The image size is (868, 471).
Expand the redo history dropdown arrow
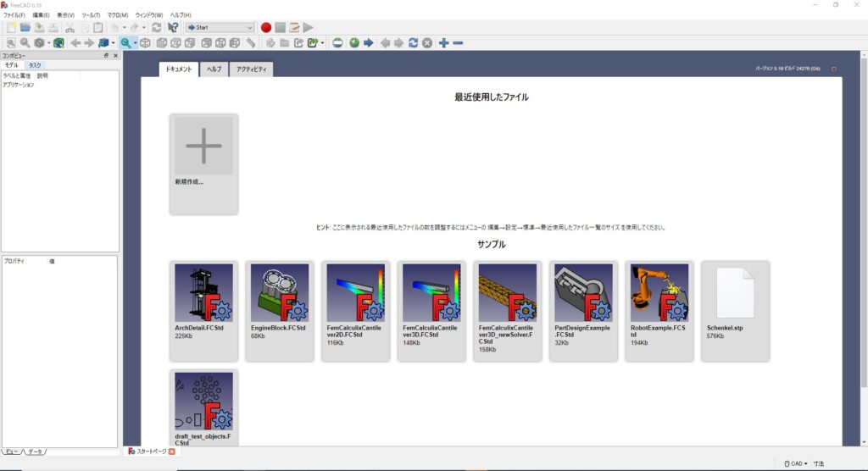point(144,28)
